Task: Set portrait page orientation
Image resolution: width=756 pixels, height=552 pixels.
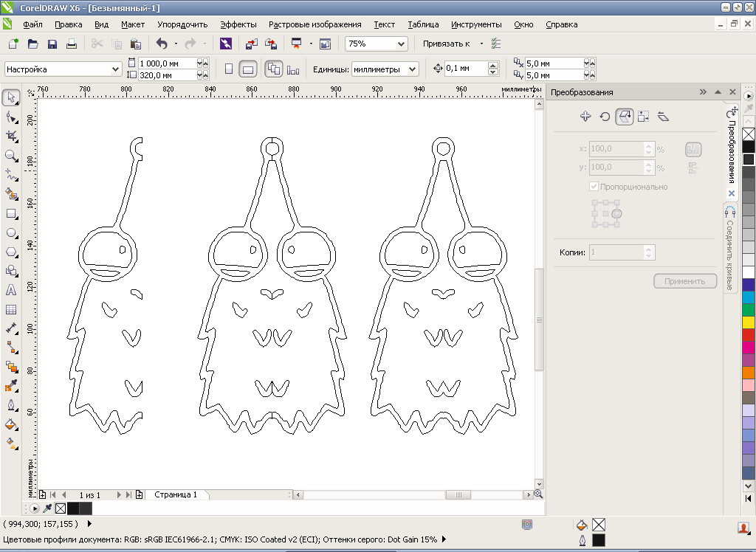Action: tap(229, 69)
